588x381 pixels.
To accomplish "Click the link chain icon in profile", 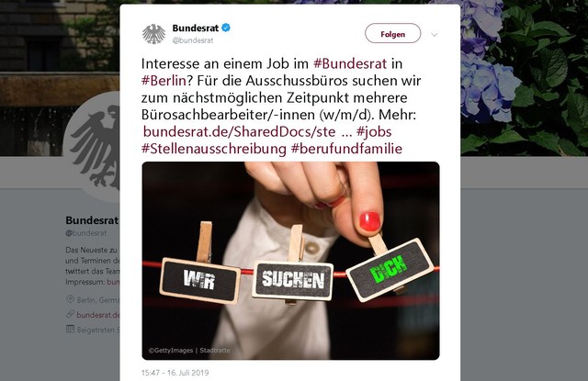I will [x=70, y=314].
